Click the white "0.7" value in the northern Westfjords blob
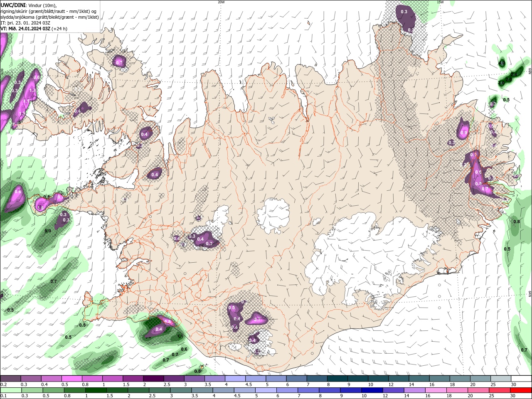The width and height of the screenshot is (532, 399). 119,63
